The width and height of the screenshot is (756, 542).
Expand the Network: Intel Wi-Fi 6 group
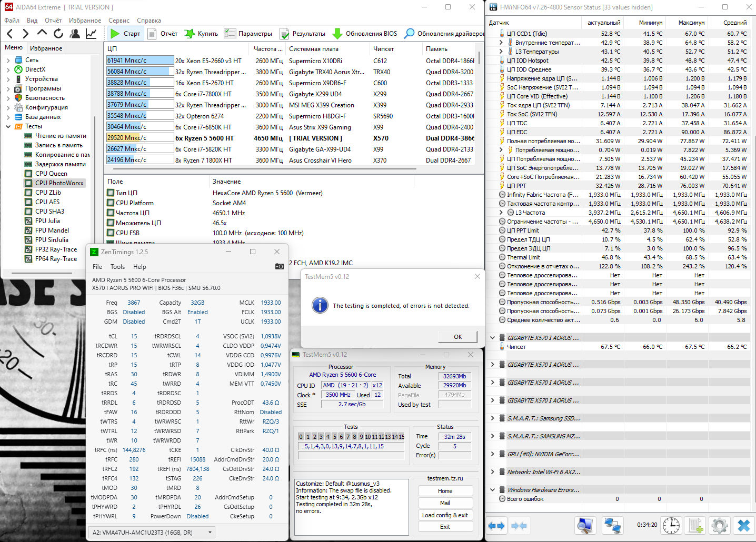[493, 472]
